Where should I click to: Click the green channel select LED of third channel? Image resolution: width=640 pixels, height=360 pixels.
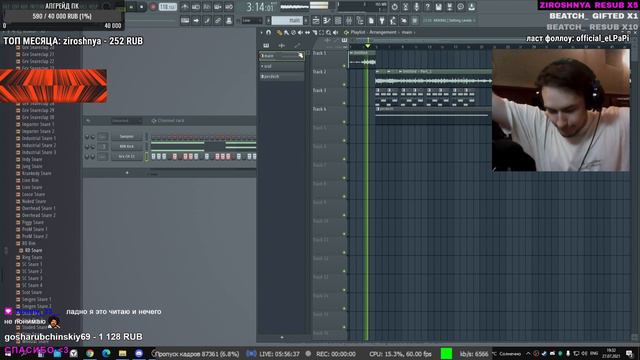tap(147, 156)
